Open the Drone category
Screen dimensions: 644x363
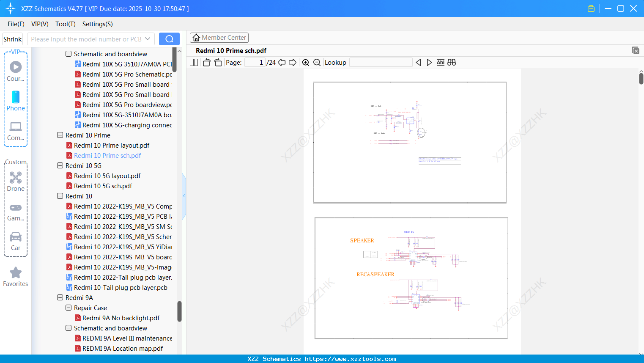click(x=16, y=181)
